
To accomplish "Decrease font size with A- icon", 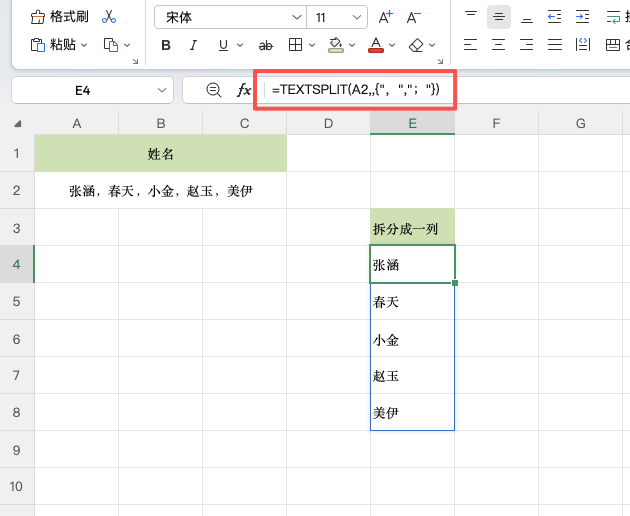I will [413, 17].
